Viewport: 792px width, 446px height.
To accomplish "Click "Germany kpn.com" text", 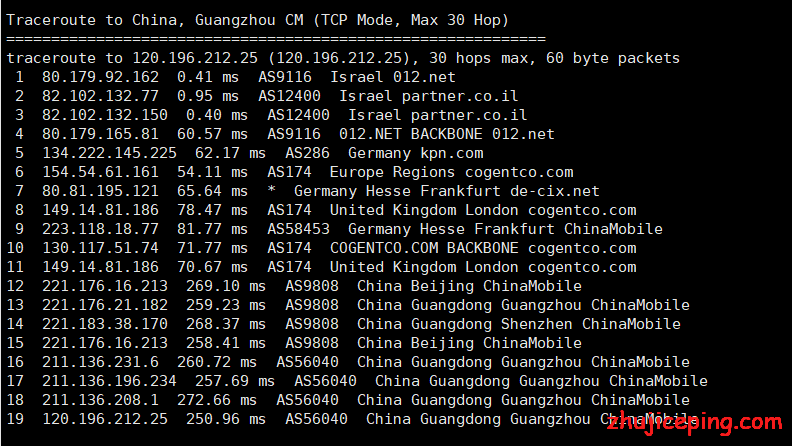I will 415,153.
